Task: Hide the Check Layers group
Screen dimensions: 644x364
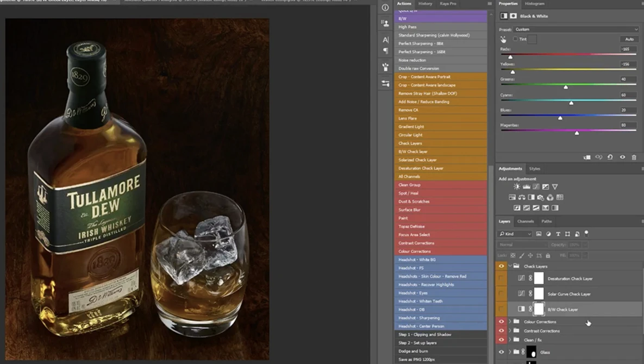Action: coord(501,266)
